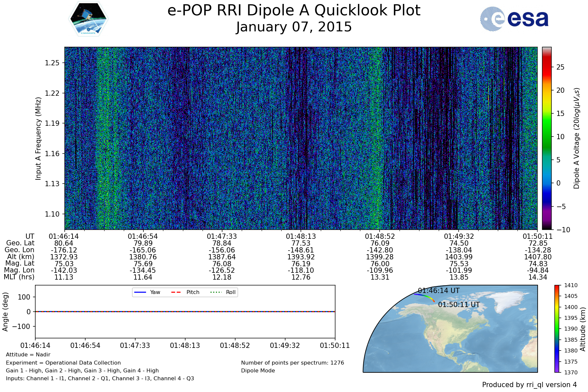Click the MLT value 12.76 in the table
588x392 pixels.
tap(301, 277)
